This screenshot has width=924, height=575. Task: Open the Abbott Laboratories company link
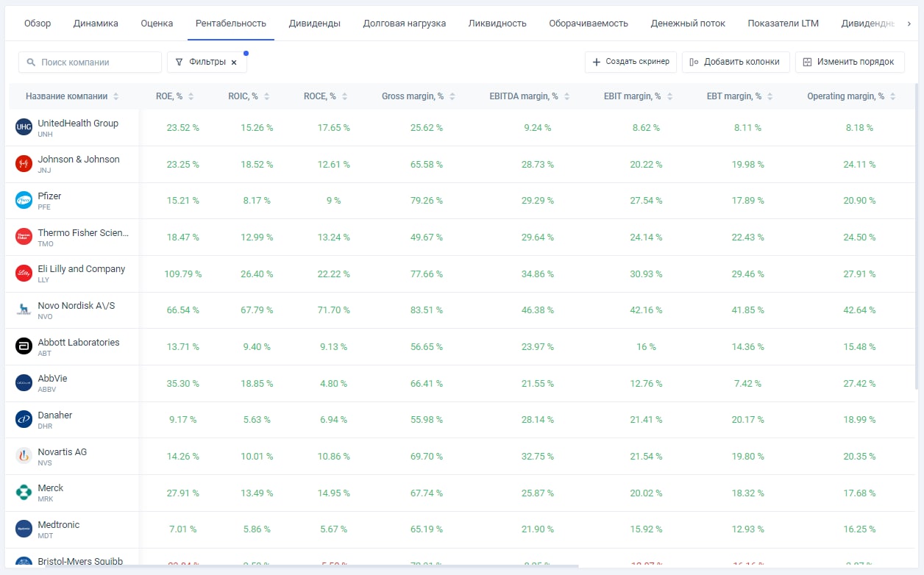tap(79, 343)
